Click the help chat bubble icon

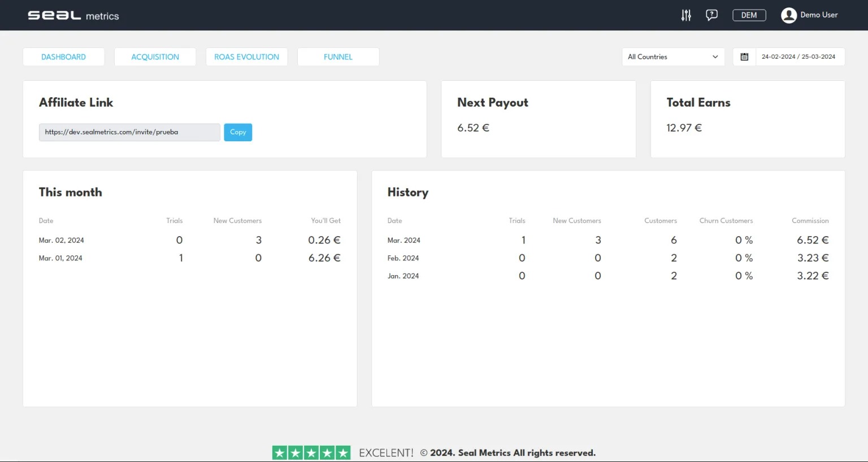pyautogui.click(x=711, y=15)
